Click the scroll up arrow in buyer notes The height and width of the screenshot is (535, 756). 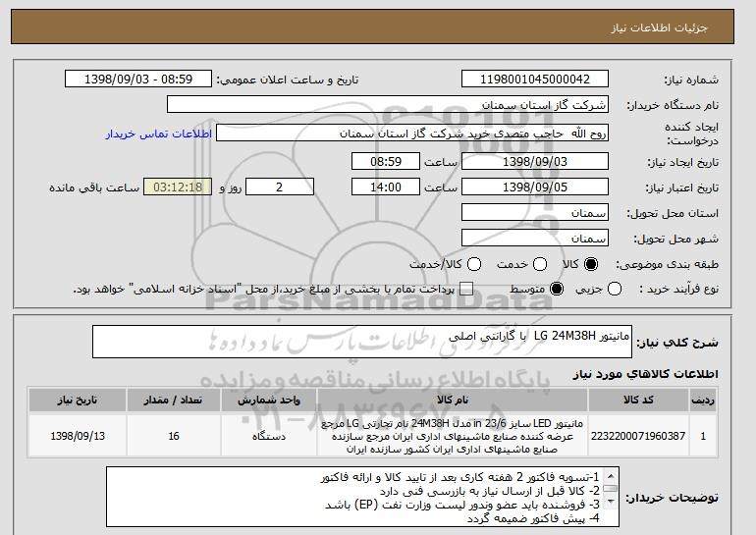(611, 476)
